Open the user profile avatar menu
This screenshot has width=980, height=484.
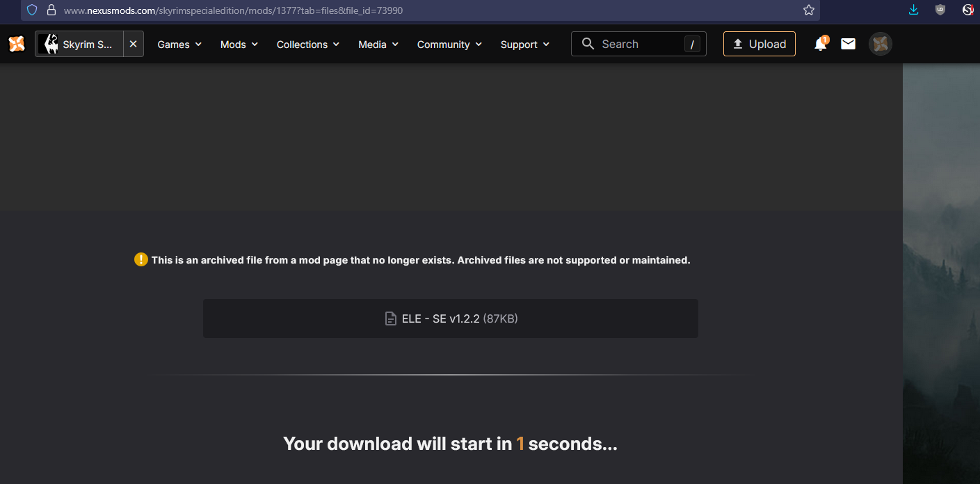(881, 44)
